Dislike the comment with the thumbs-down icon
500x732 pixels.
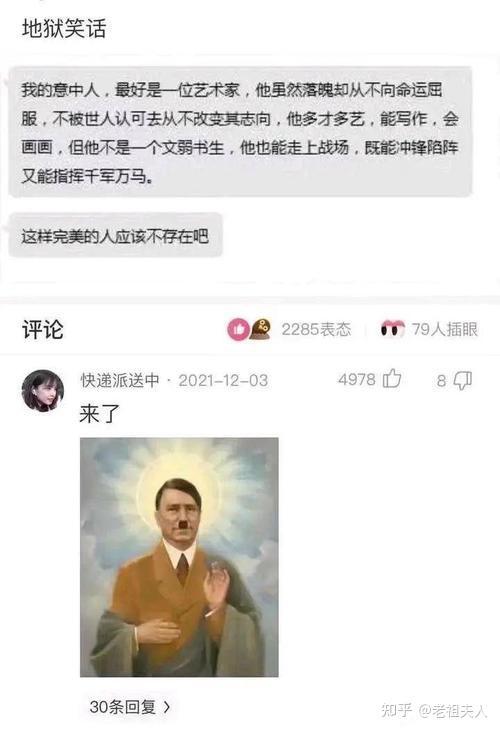(463, 380)
